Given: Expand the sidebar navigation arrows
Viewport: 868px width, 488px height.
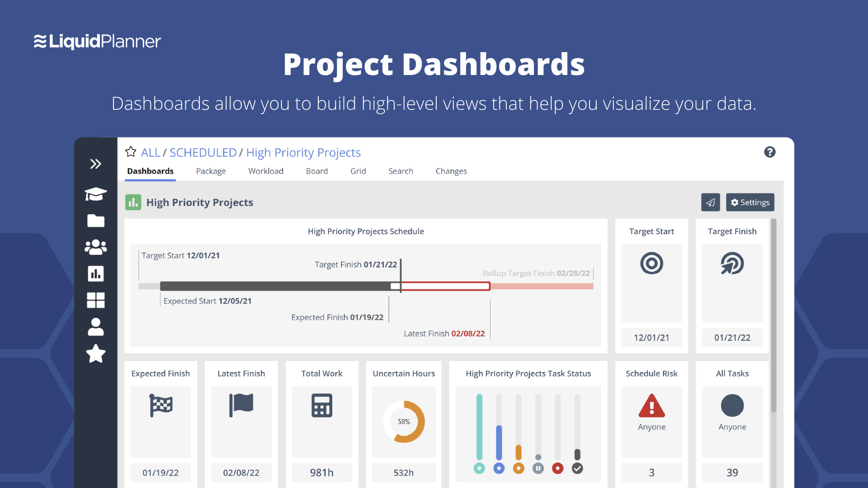Looking at the screenshot, I should coord(96,163).
